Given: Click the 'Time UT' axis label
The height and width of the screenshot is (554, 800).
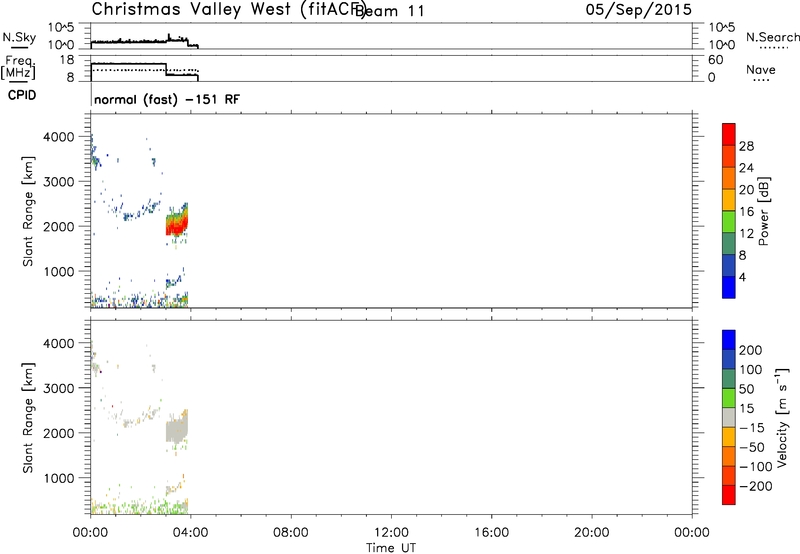Looking at the screenshot, I should click(x=391, y=548).
